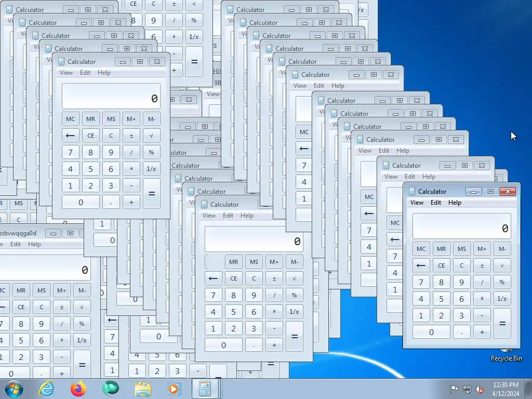Click equals key in the ozbvwqqga0d window
The image size is (532, 399).
pyautogui.click(x=82, y=364)
